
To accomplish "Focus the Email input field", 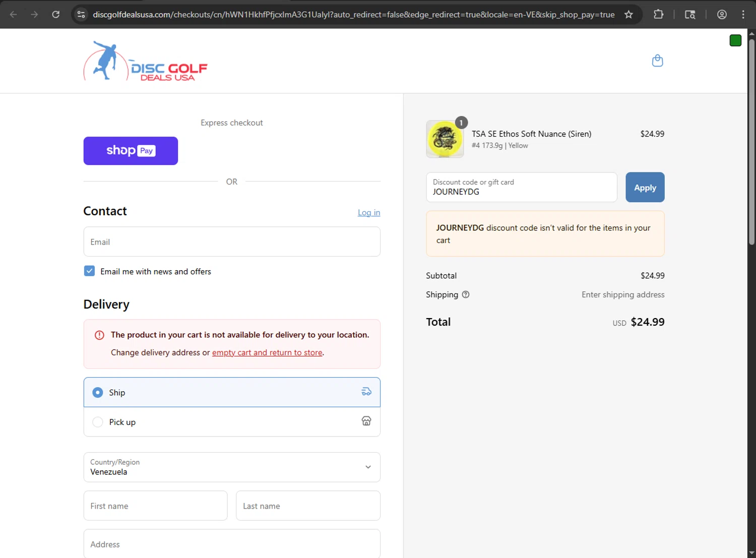I will (232, 242).
